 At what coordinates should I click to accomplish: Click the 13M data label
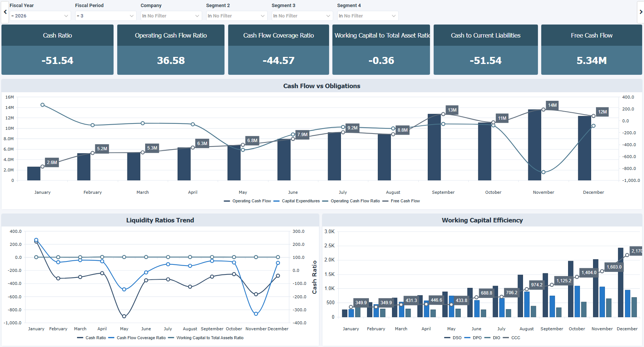452,110
